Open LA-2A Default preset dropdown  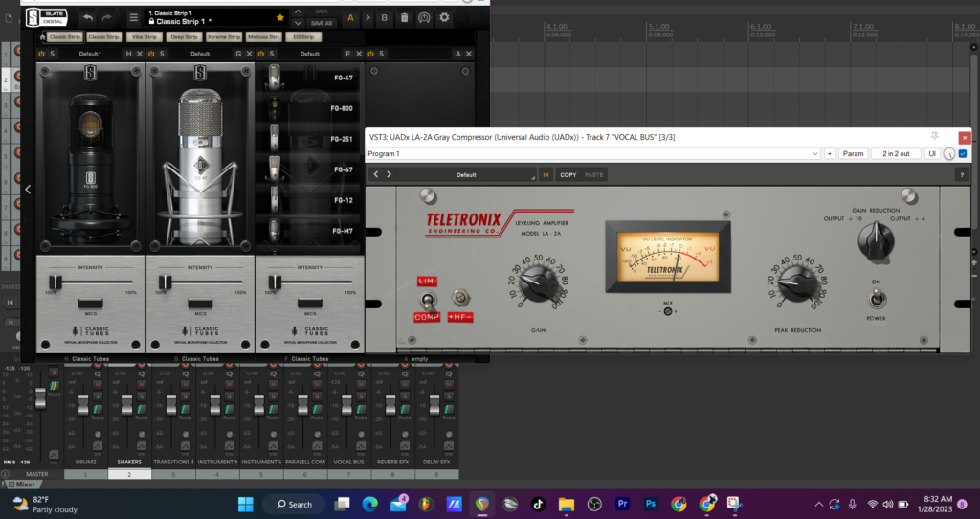pyautogui.click(x=466, y=175)
